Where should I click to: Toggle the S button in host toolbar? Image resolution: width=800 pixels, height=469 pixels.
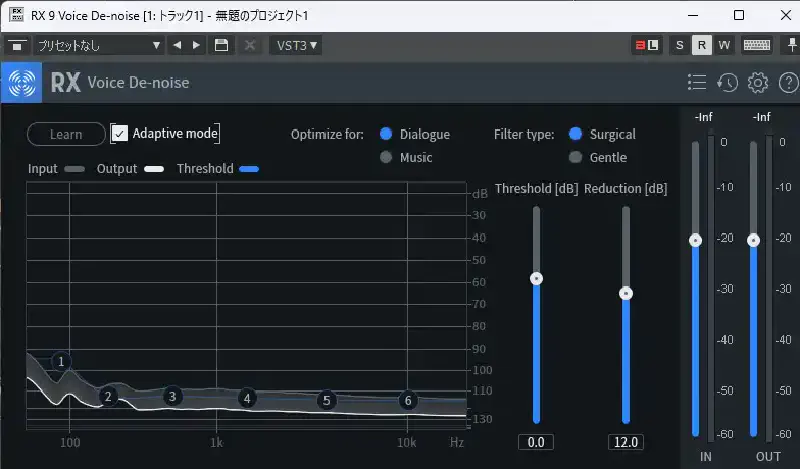pyautogui.click(x=680, y=45)
